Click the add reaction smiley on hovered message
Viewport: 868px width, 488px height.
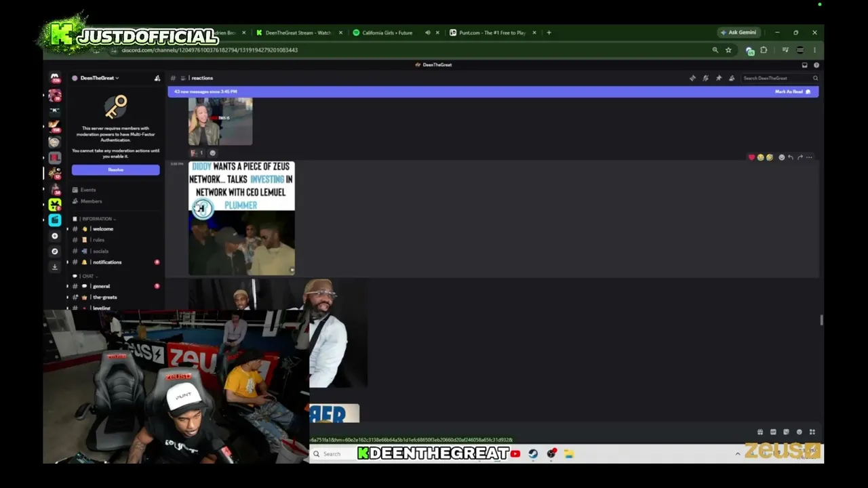pyautogui.click(x=781, y=157)
